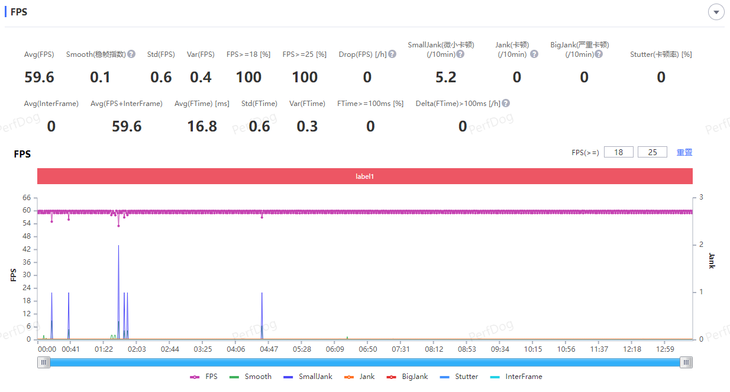The width and height of the screenshot is (730, 392).
Task: Click the blue time range slider track
Action: (365, 362)
